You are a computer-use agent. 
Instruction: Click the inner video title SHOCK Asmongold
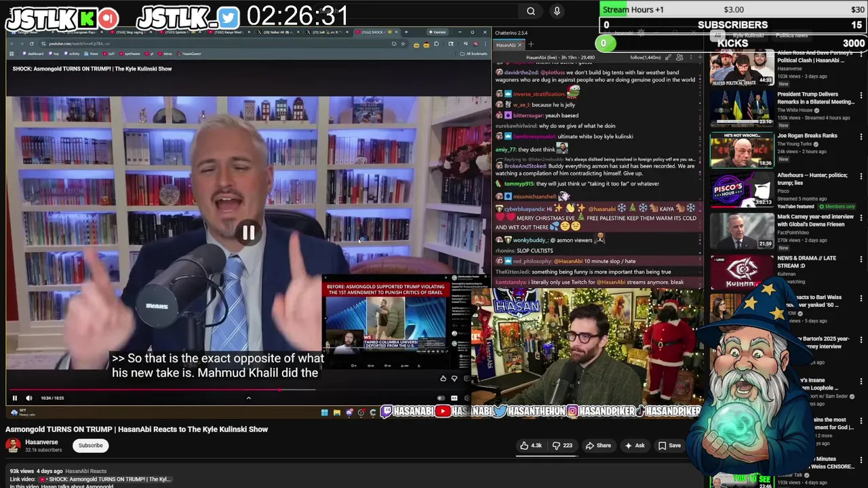coord(92,68)
